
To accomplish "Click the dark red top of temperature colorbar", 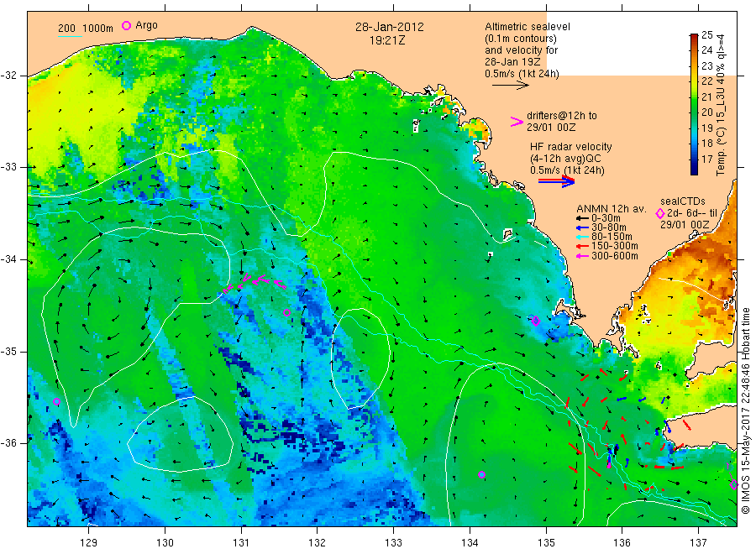I will point(694,37).
